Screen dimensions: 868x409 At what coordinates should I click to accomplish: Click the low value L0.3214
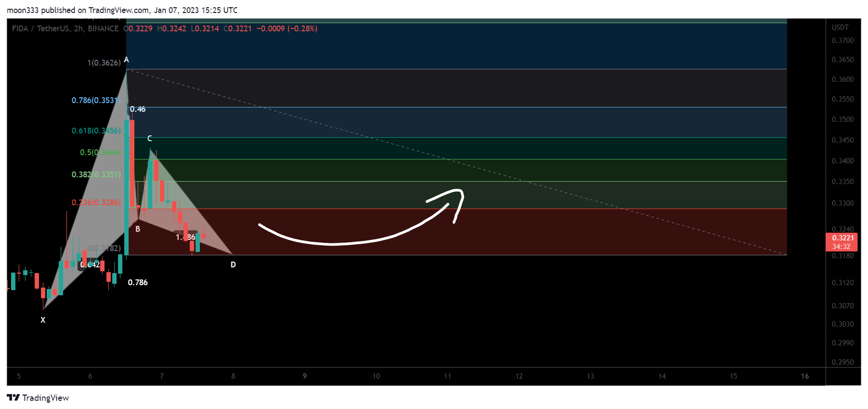(205, 28)
